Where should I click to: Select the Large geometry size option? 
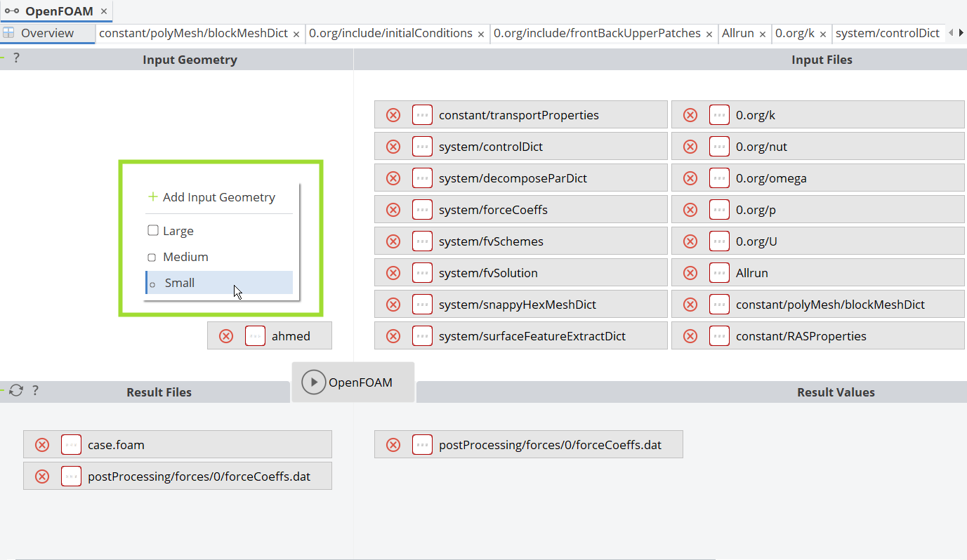tap(218, 231)
